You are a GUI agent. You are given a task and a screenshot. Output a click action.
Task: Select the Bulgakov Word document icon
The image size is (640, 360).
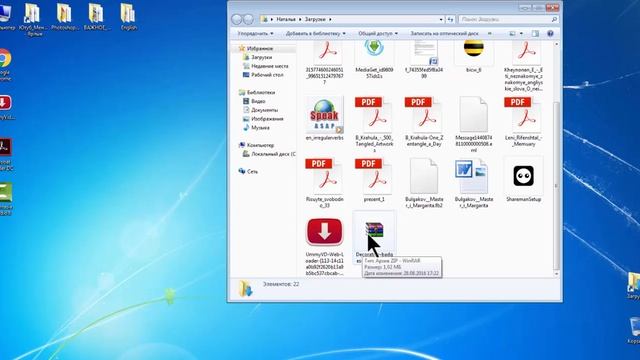pyautogui.click(x=471, y=176)
